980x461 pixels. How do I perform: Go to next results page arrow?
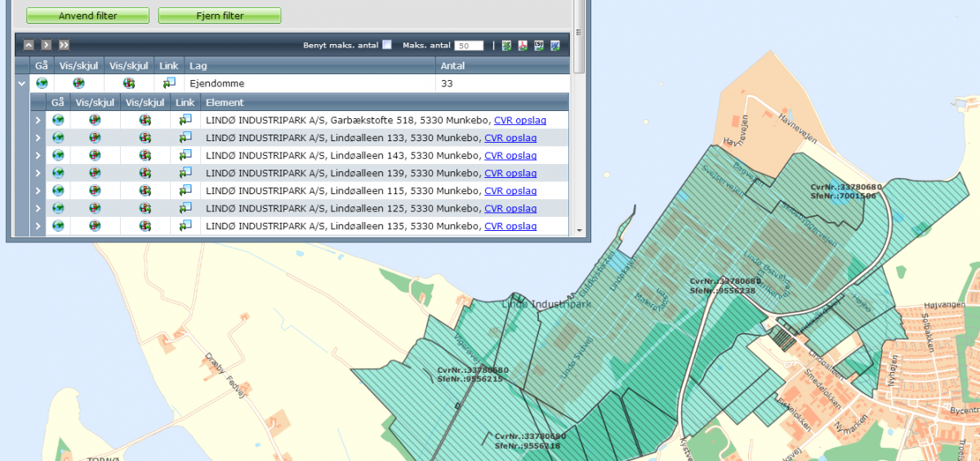[x=47, y=46]
